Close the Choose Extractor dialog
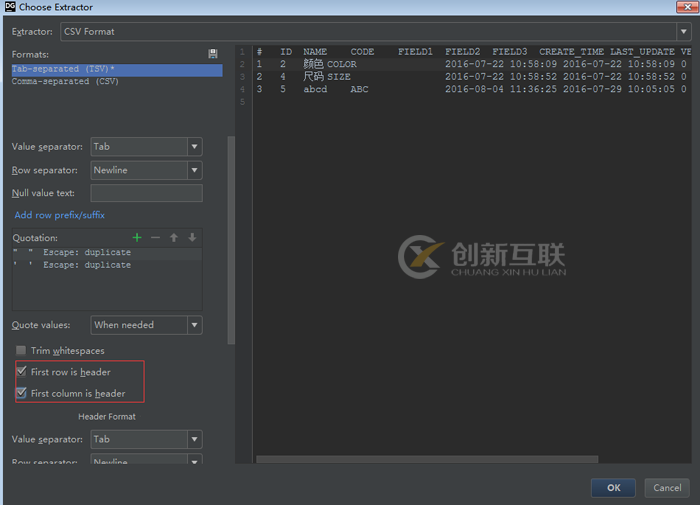Screen dimensions: 700x505 tap(687, 7)
